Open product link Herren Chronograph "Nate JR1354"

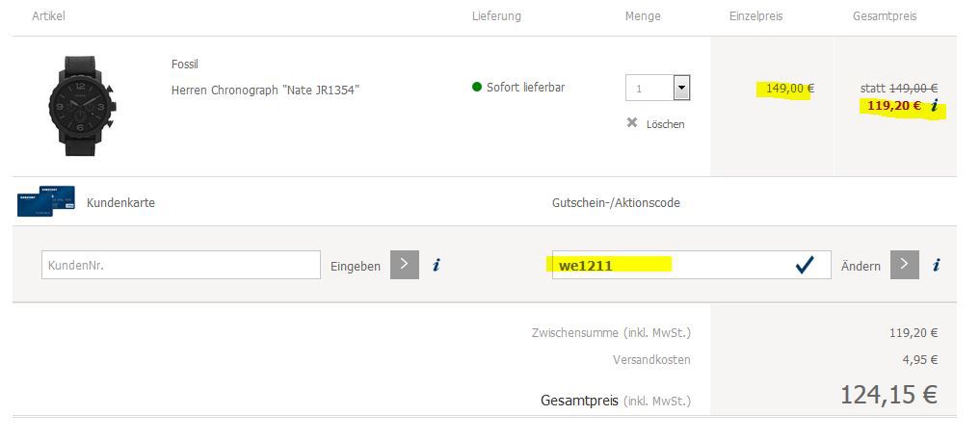[x=265, y=91]
